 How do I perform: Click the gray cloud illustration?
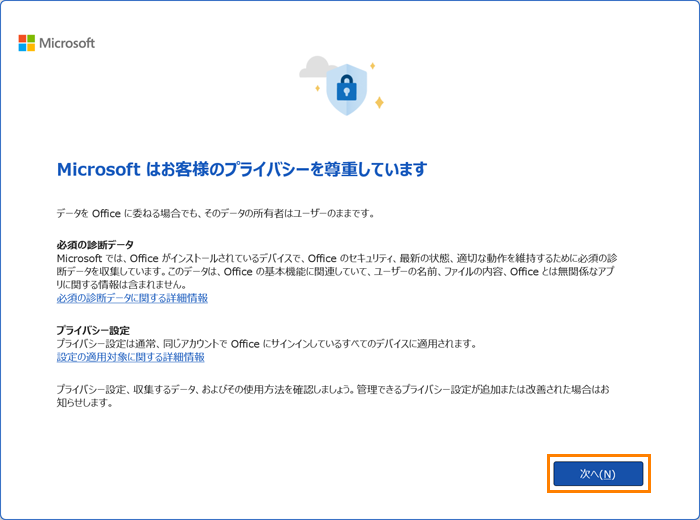coord(315,68)
